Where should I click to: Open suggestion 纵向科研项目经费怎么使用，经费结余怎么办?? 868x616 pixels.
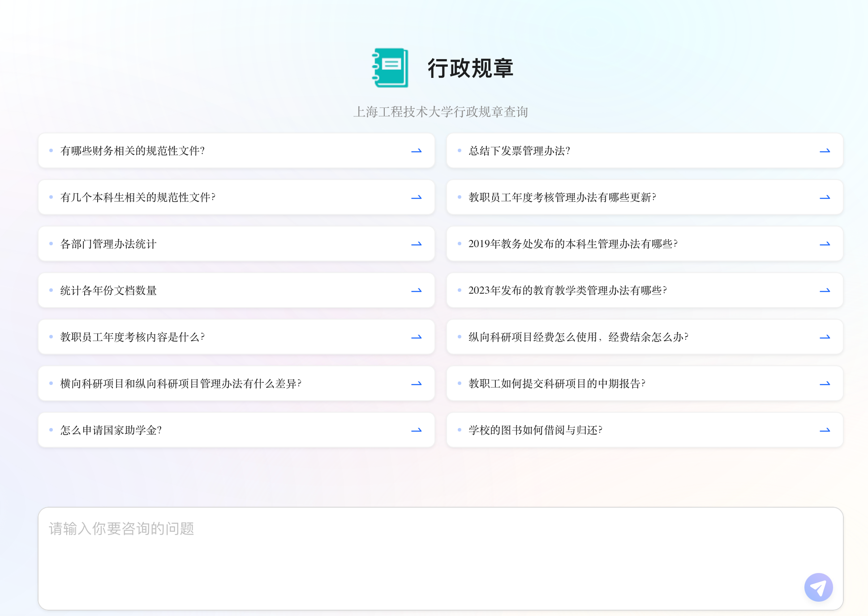pos(645,337)
